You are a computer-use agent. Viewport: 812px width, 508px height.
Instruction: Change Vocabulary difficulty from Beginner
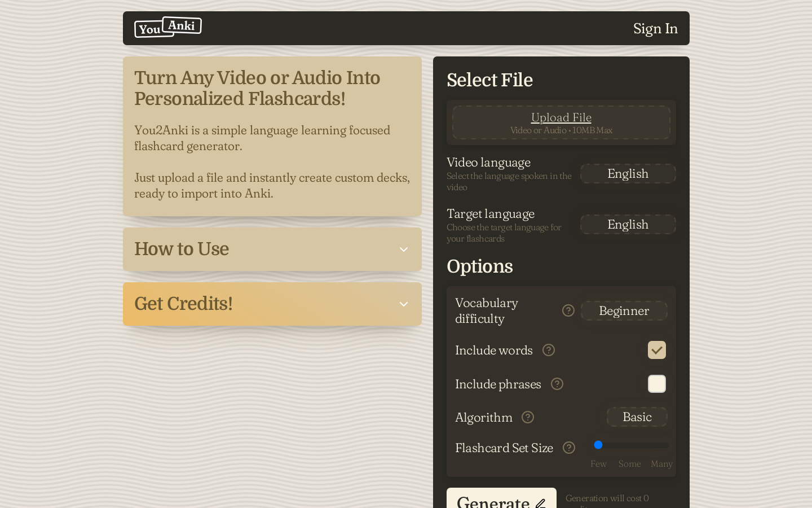(x=624, y=310)
